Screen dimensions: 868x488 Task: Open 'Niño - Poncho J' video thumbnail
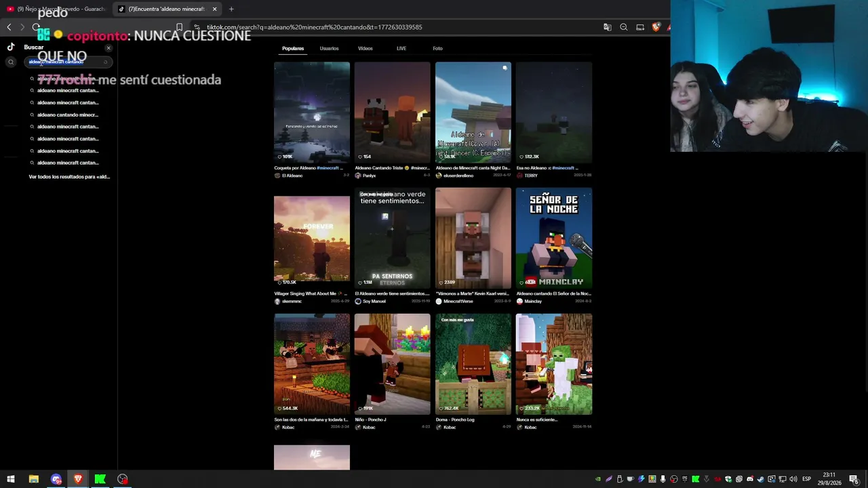click(x=392, y=364)
